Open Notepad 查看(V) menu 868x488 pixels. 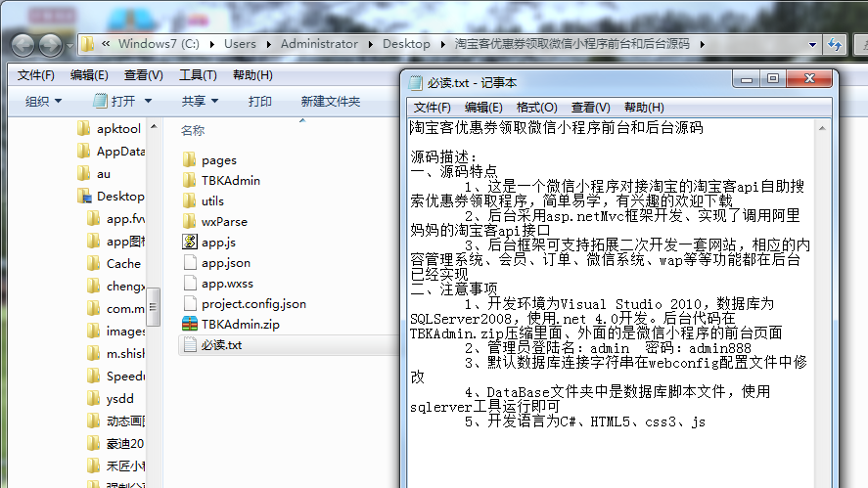coord(591,108)
